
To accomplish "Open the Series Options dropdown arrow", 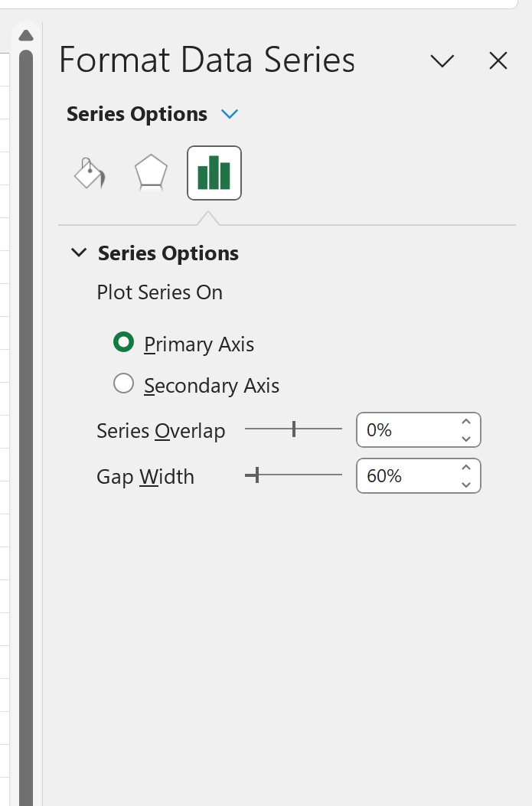I will [x=230, y=115].
